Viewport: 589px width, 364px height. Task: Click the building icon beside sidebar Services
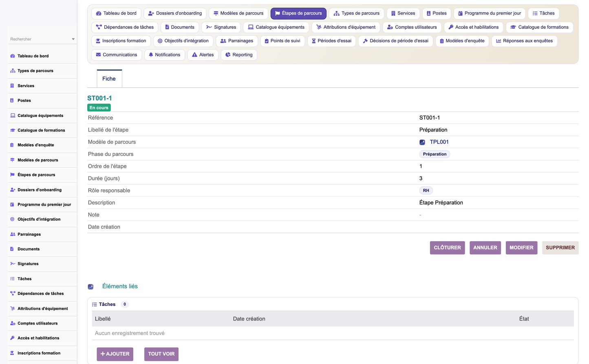click(x=12, y=86)
